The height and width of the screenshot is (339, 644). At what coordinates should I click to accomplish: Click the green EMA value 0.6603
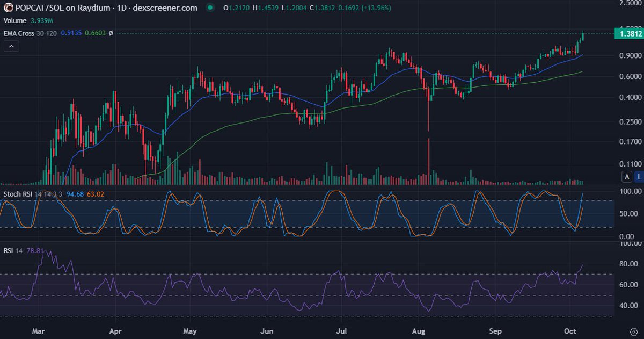click(95, 33)
